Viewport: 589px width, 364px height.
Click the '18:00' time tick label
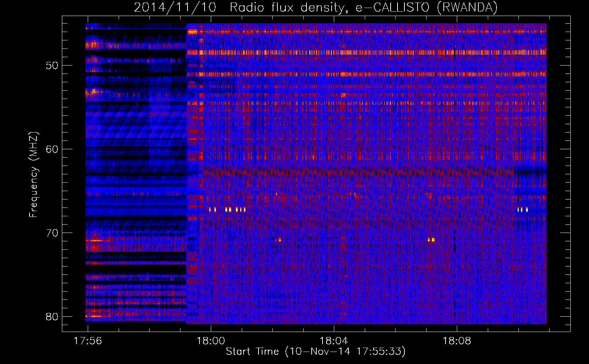point(211,341)
